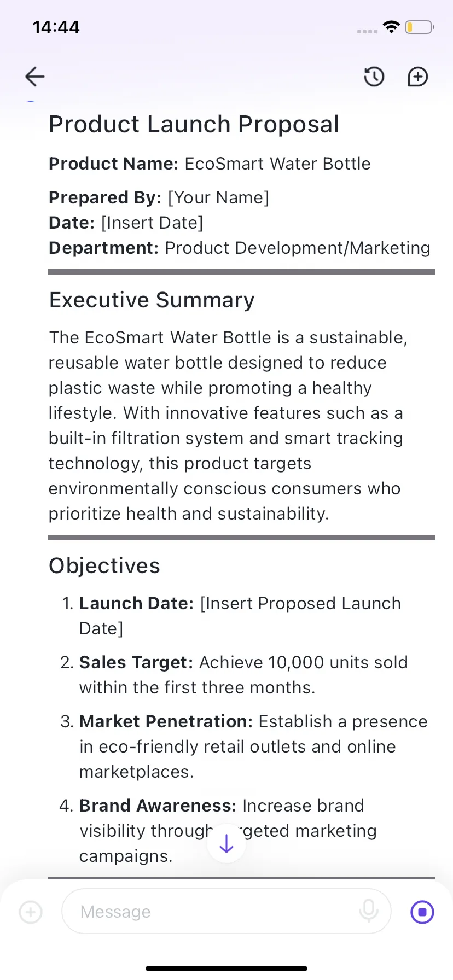Viewport: 453px width, 980px height.
Task: Tap the scroll-to-bottom down arrow button
Action: tap(226, 843)
